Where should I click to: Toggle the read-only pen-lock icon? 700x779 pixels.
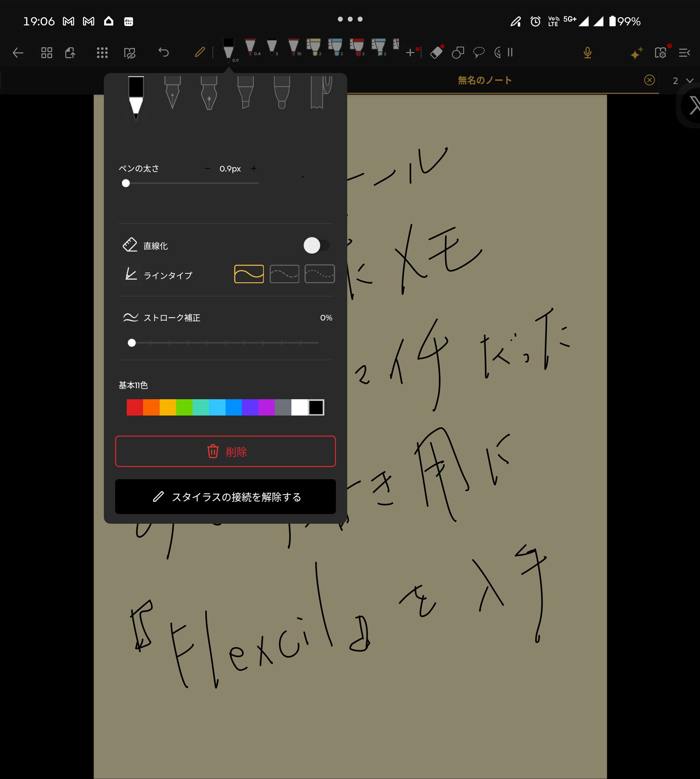130,53
